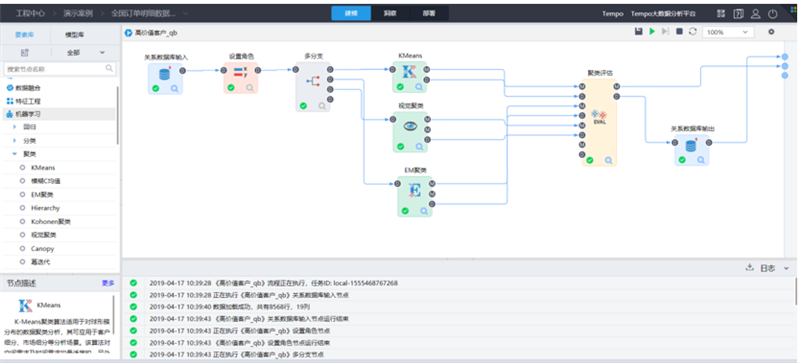Image resolution: width=800 pixels, height=363 pixels.
Task: Click the step-run (play to end) icon
Action: [665, 32]
